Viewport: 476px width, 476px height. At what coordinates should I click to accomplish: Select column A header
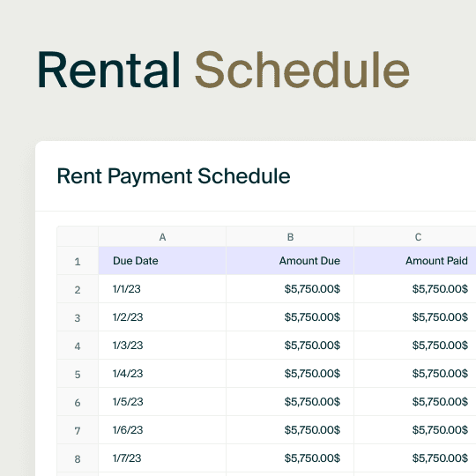162,237
